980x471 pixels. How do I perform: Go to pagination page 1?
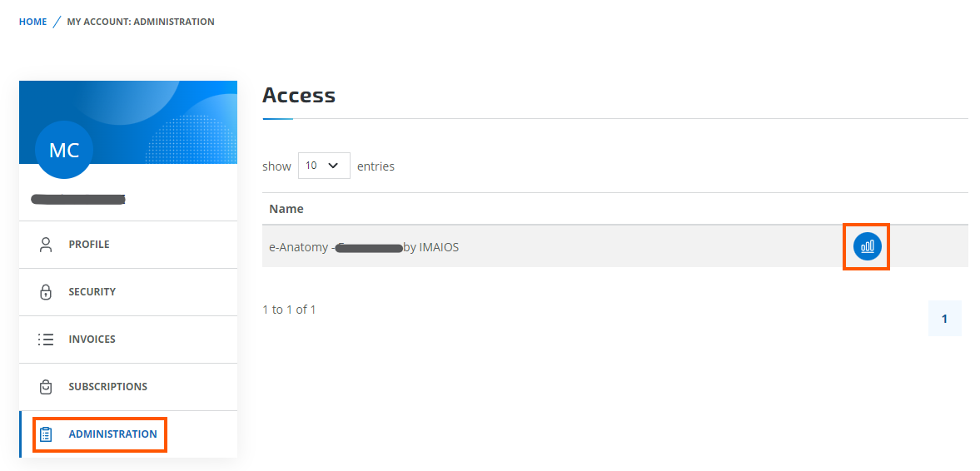coord(944,319)
